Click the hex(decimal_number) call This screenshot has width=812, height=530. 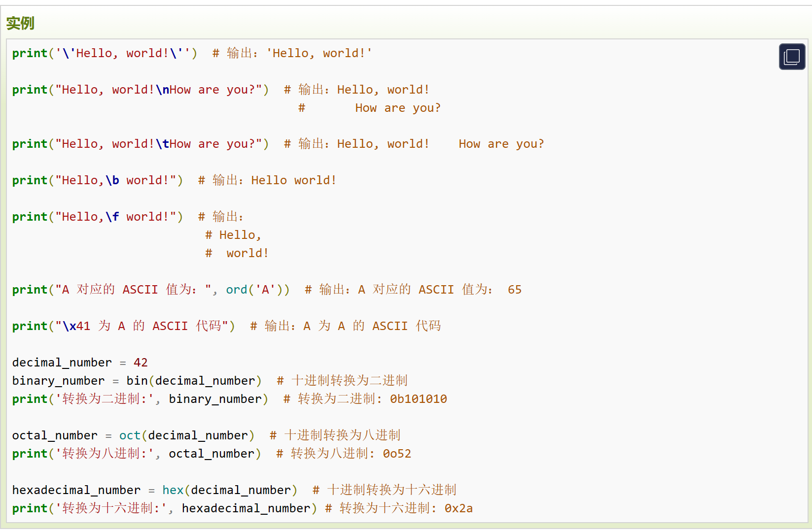(230, 490)
